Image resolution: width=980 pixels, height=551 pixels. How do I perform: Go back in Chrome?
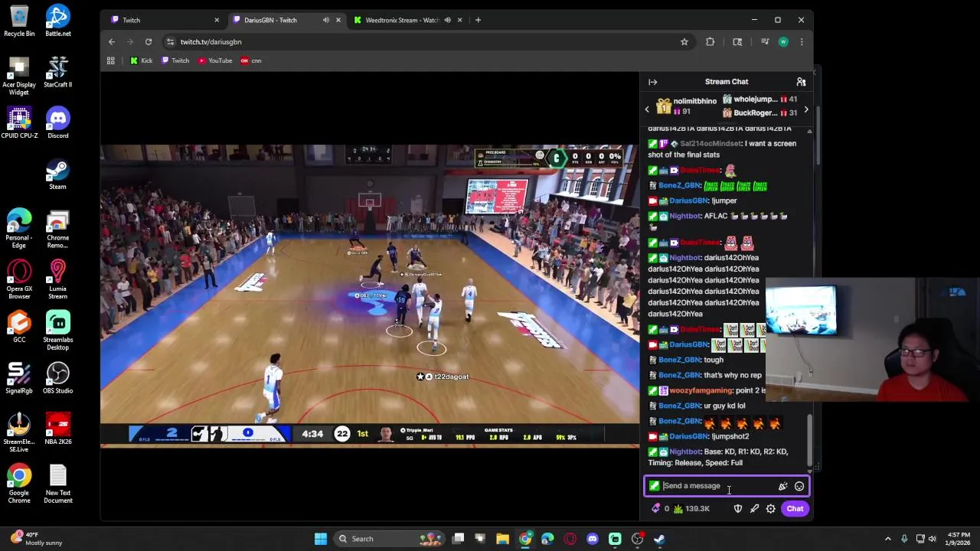tap(112, 42)
